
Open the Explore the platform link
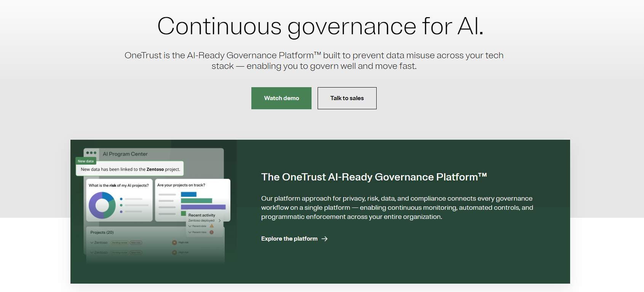[x=294, y=239]
